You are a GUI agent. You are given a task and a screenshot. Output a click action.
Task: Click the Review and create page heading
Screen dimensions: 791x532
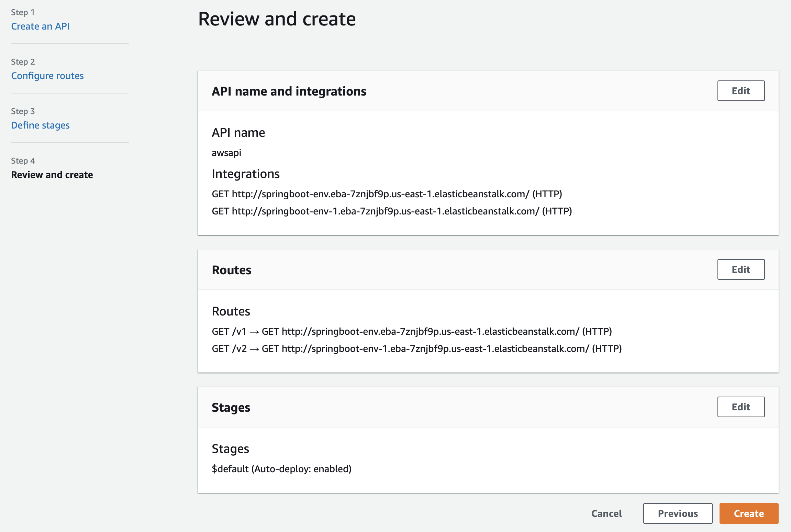click(x=277, y=19)
